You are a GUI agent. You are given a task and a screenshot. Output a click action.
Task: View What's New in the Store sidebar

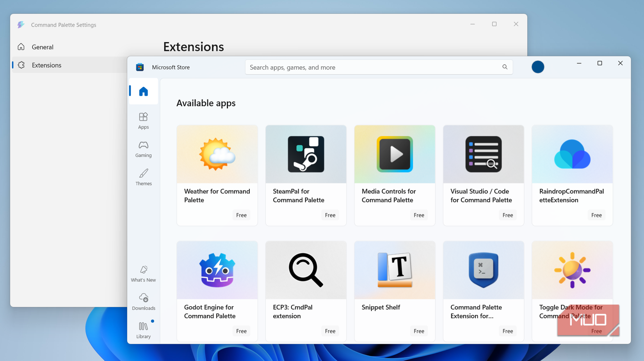(143, 273)
